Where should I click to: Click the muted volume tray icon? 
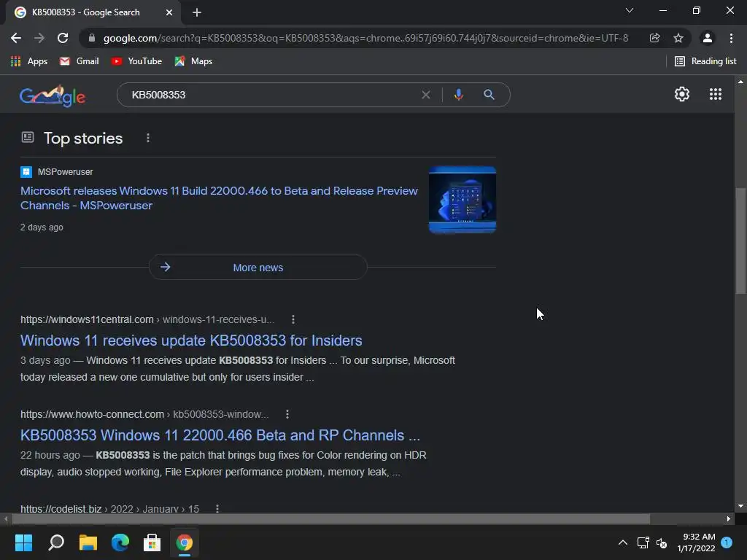pos(662,542)
